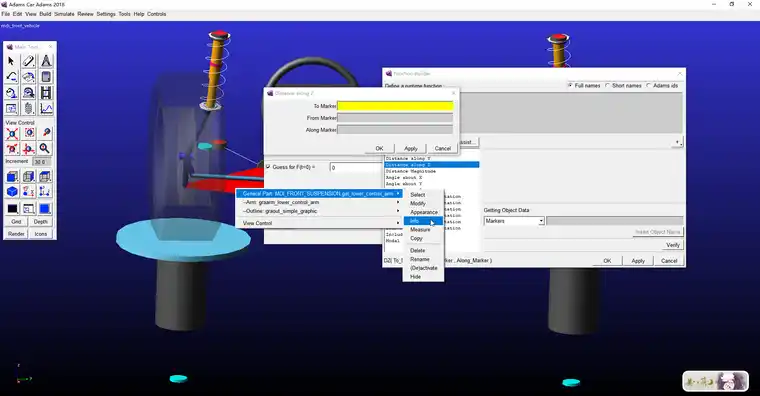The image size is (760, 396).
Task: Select the Adams ids radio button
Action: [x=649, y=86]
